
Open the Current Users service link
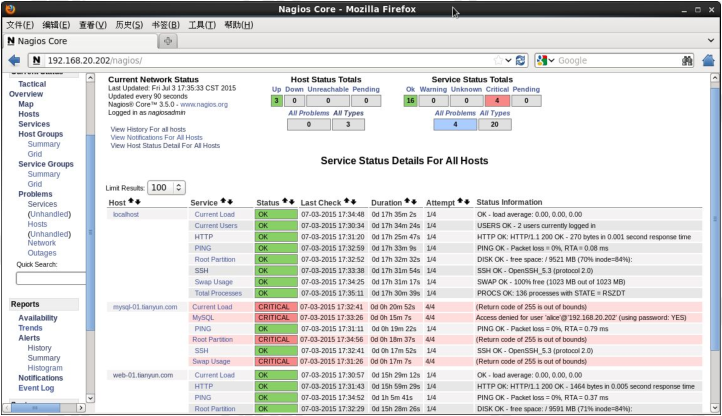pyautogui.click(x=216, y=225)
